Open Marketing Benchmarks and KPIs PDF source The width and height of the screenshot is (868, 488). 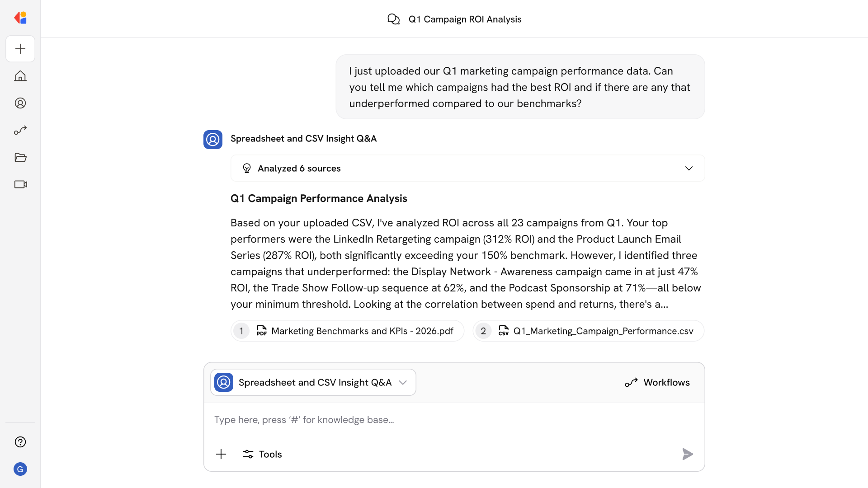point(347,331)
